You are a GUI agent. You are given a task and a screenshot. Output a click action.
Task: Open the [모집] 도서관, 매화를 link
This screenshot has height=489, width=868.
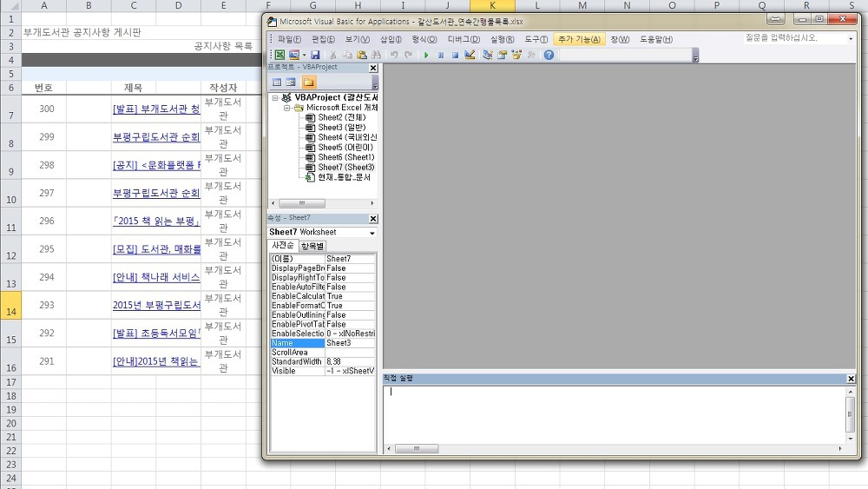coord(156,249)
